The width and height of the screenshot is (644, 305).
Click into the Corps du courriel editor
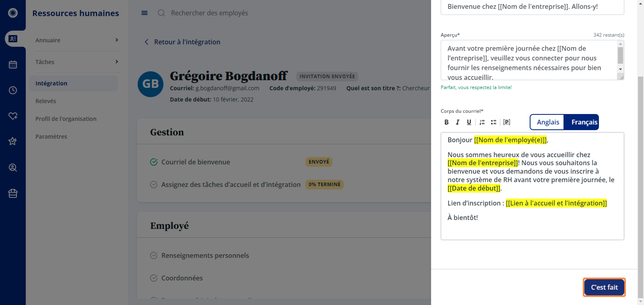[x=532, y=186]
